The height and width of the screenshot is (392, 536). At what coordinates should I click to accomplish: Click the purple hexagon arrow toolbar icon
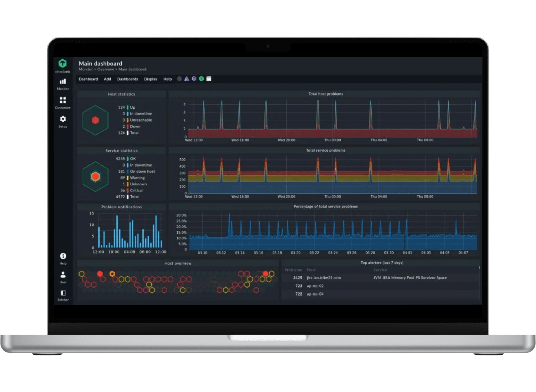pos(194,78)
